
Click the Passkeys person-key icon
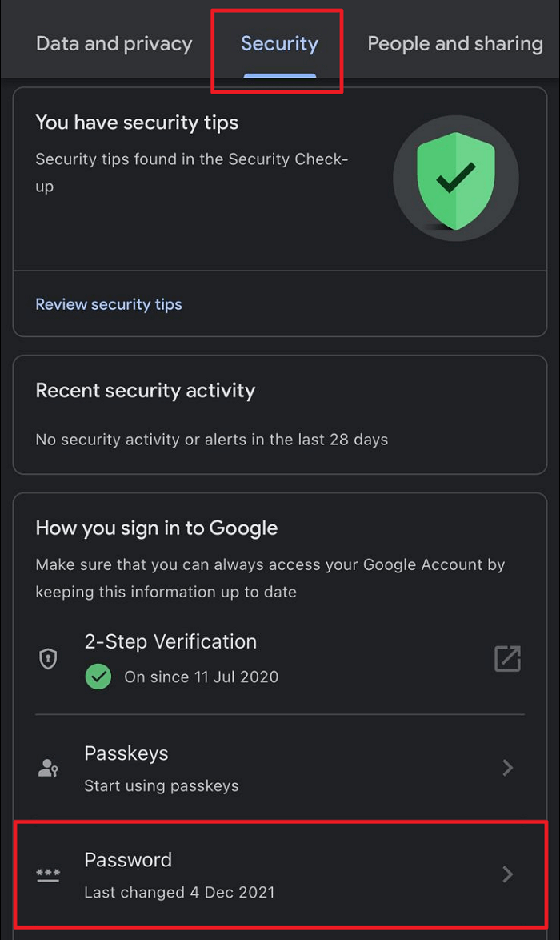(x=48, y=769)
